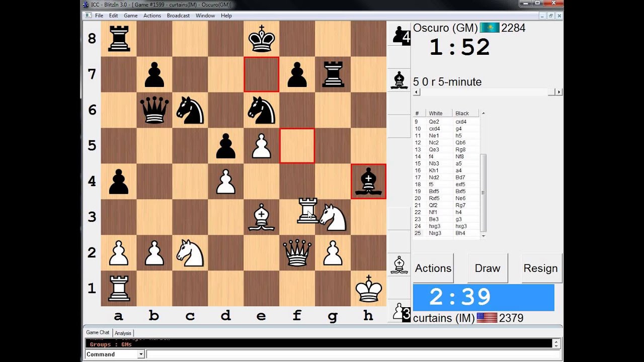Select the white queen on f2
The height and width of the screenshot is (362, 644).
pos(297,253)
